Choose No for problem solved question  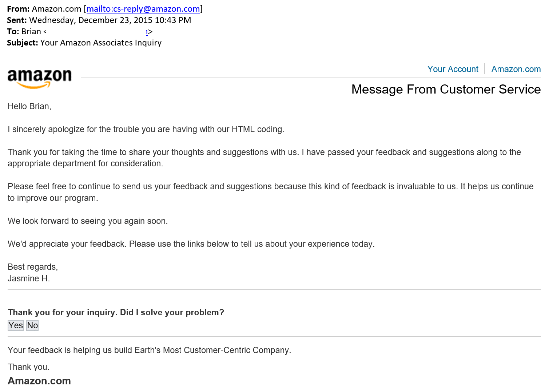click(32, 325)
